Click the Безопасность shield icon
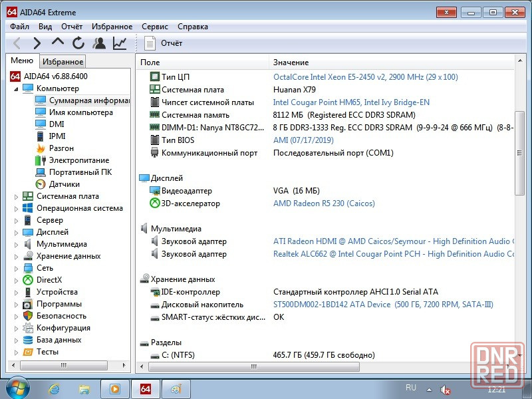The height and width of the screenshot is (399, 532). point(27,316)
